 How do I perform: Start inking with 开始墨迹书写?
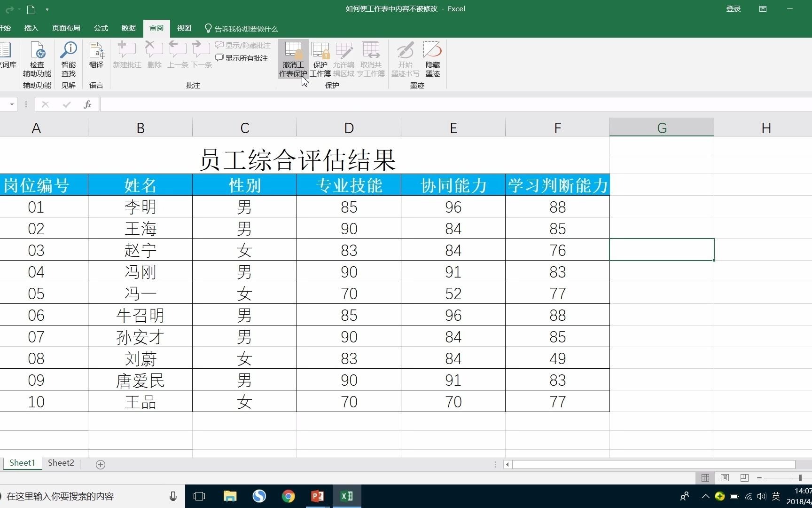pos(405,58)
